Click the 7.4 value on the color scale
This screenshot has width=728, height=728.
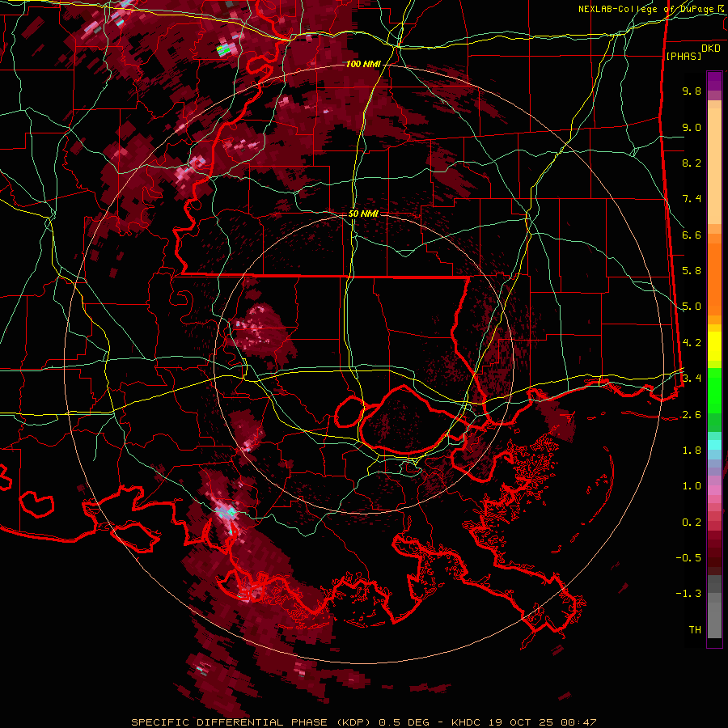[692, 199]
